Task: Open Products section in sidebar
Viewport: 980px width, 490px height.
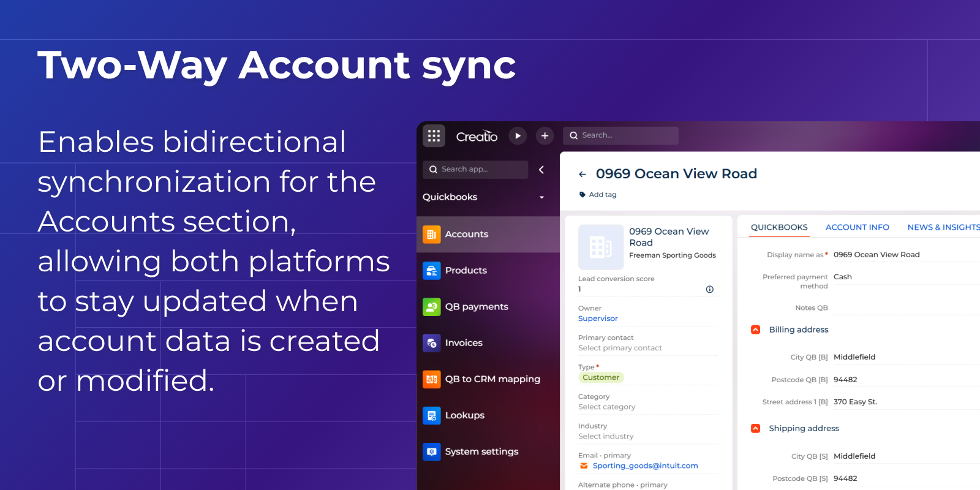Action: pyautogui.click(x=466, y=270)
